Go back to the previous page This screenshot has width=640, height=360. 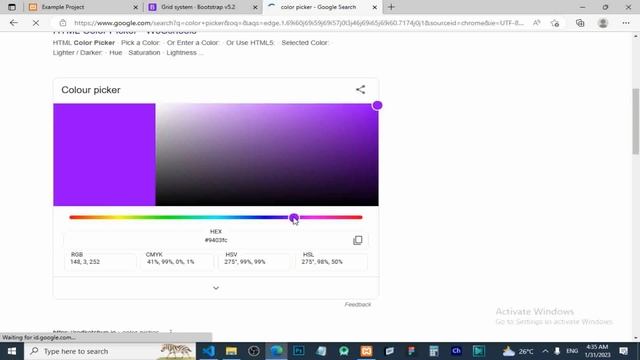[13, 23]
